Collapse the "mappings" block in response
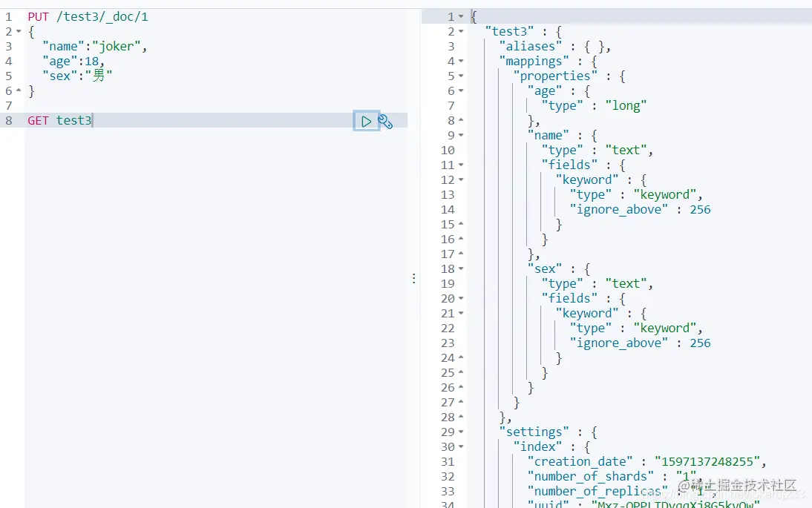 [461, 61]
